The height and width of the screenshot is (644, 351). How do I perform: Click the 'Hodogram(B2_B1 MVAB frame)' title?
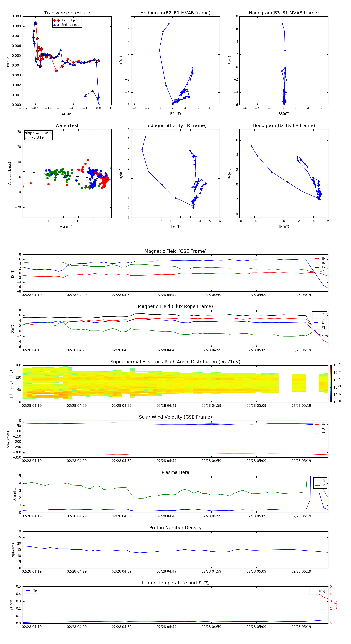pyautogui.click(x=175, y=13)
